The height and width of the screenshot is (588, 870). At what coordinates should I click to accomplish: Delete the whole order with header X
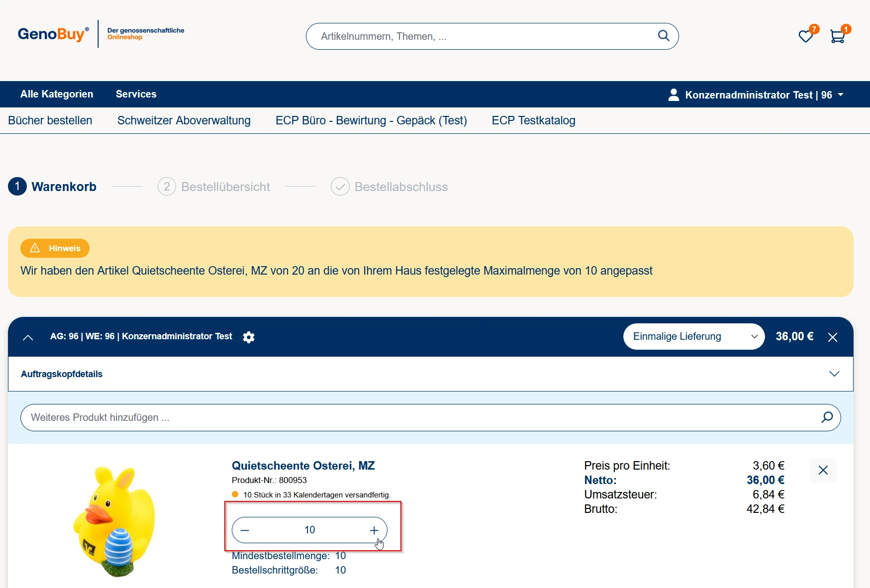pyautogui.click(x=832, y=337)
